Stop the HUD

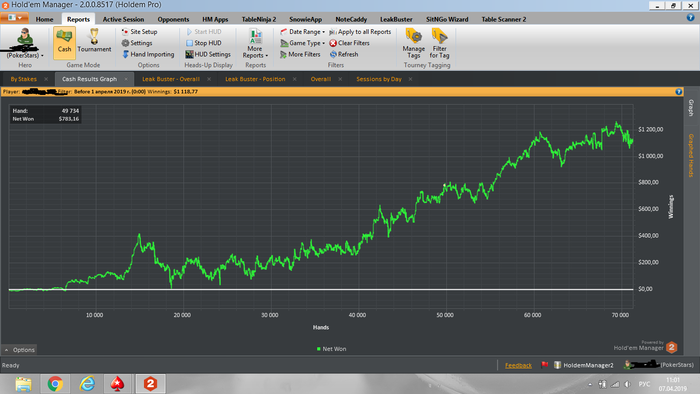[x=204, y=43]
